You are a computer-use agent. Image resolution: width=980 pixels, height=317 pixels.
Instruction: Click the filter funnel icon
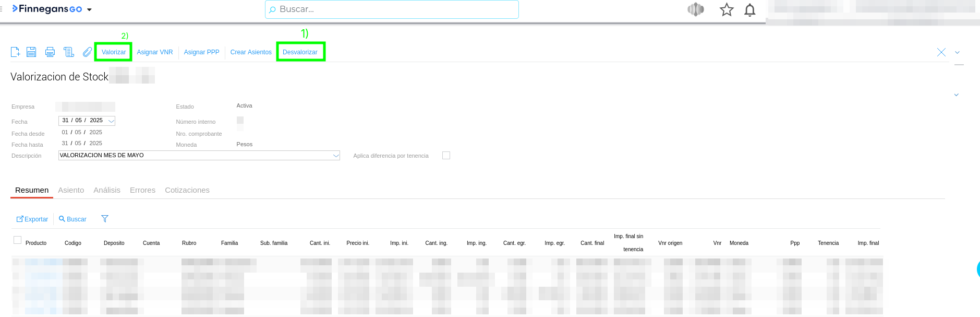[105, 219]
